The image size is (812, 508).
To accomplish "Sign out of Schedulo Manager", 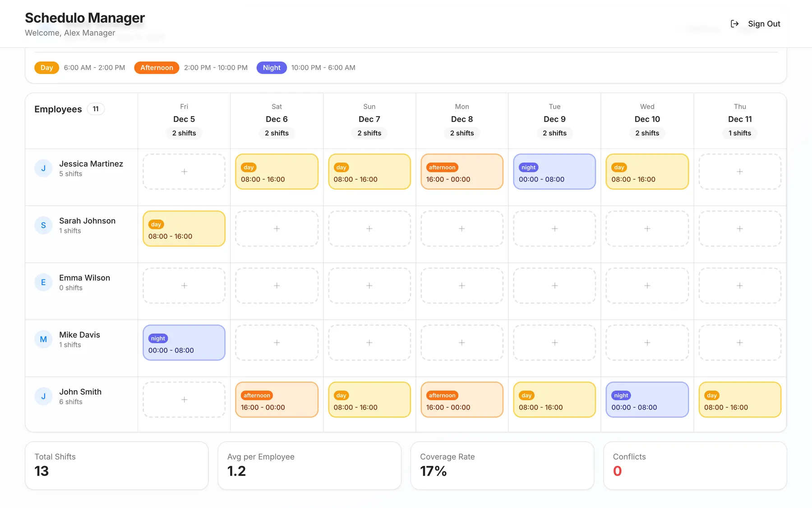I will pyautogui.click(x=755, y=23).
